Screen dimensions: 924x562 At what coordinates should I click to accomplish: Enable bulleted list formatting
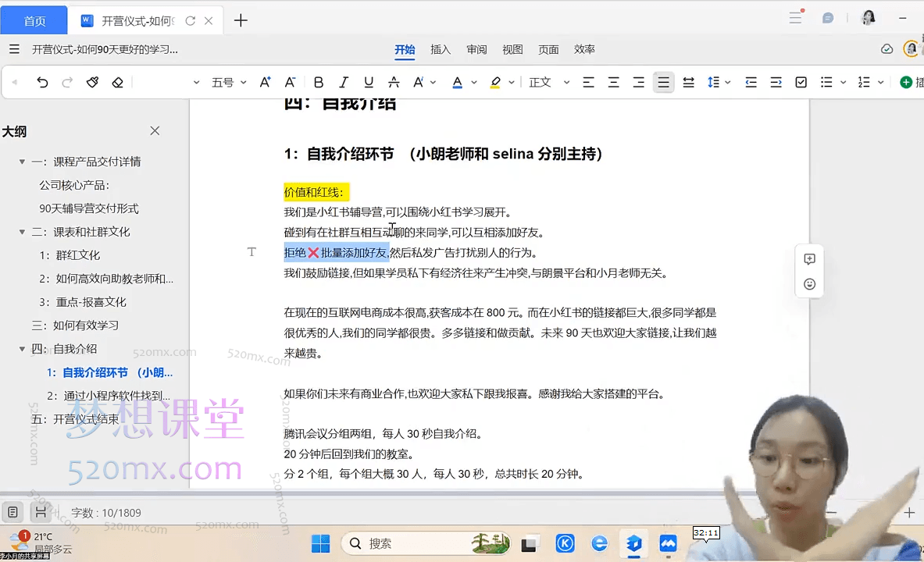click(x=826, y=82)
